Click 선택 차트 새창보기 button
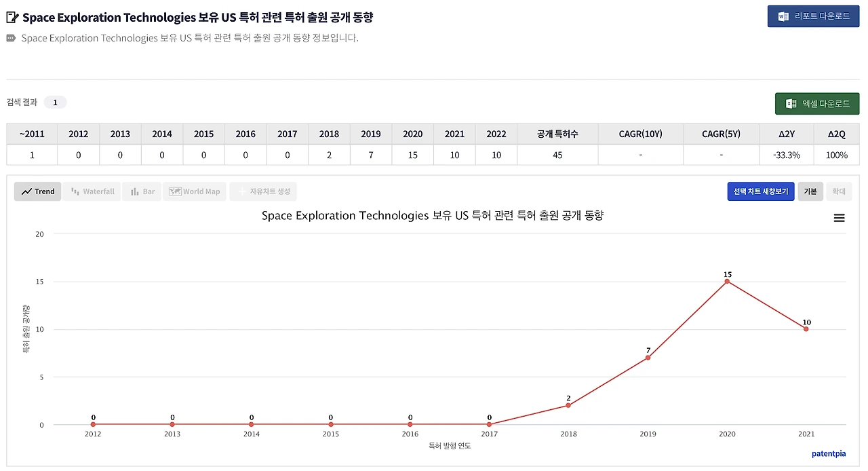868x471 pixels. (761, 191)
